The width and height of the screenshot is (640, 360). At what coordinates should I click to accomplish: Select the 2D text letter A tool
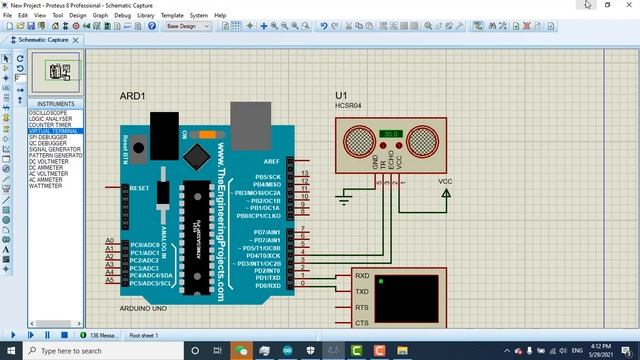coord(6,250)
